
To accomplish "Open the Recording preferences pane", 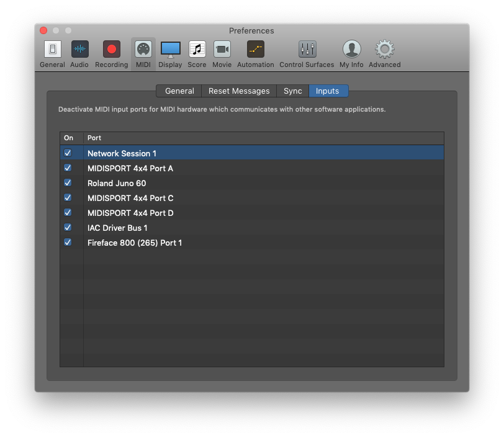I will (x=112, y=54).
